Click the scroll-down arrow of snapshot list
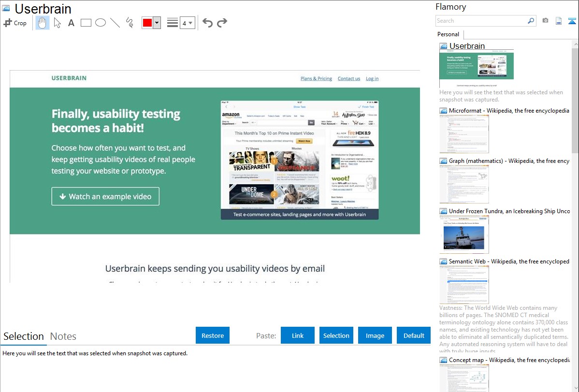579x392 pixels. 575,388
